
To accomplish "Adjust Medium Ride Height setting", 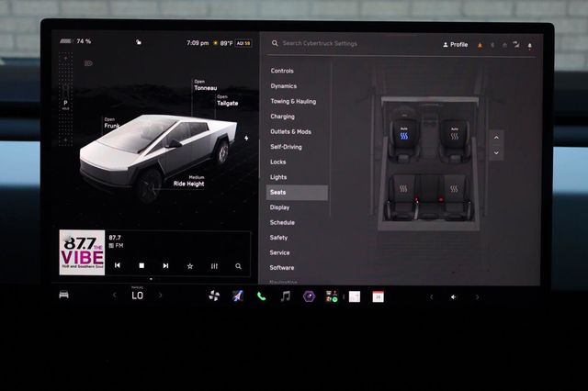I will tap(188, 181).
